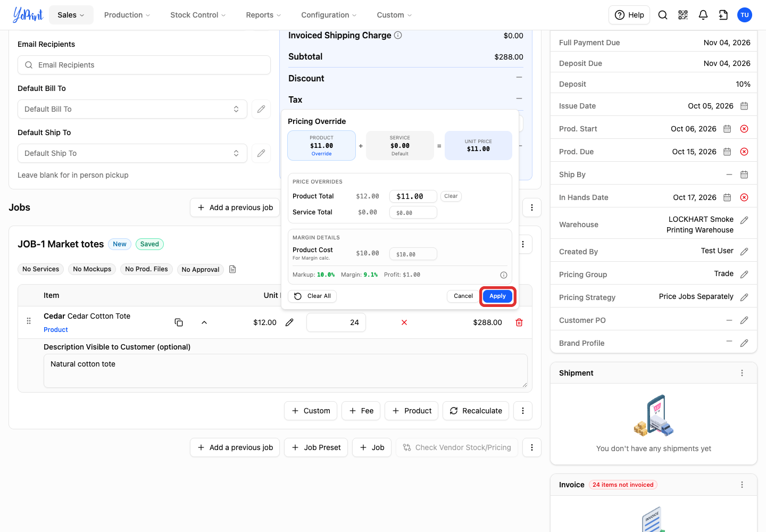Viewport: 766px width, 532px height.
Task: Delete the Cedar Cotton Tote line
Action: 519,322
